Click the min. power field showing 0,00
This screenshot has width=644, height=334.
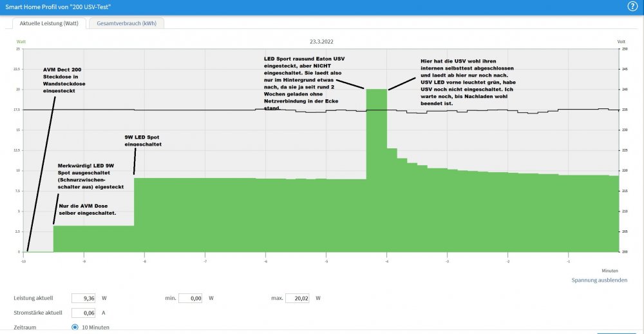click(190, 298)
